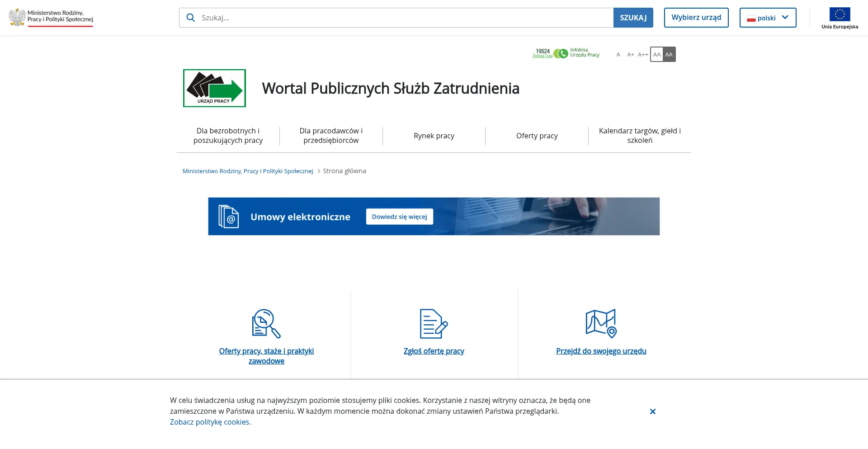The image size is (868, 449).
Task: Open the Infolinia Urzędu Pracy link
Action: (x=585, y=52)
